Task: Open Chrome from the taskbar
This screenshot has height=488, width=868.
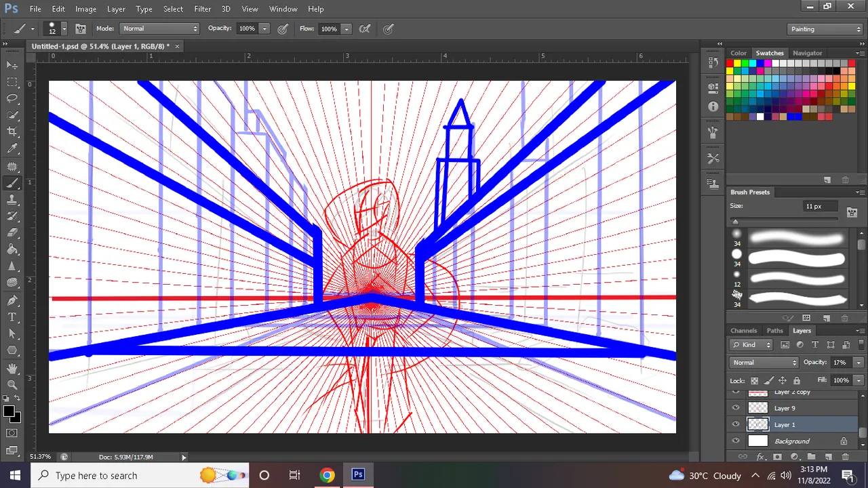Action: [327, 475]
